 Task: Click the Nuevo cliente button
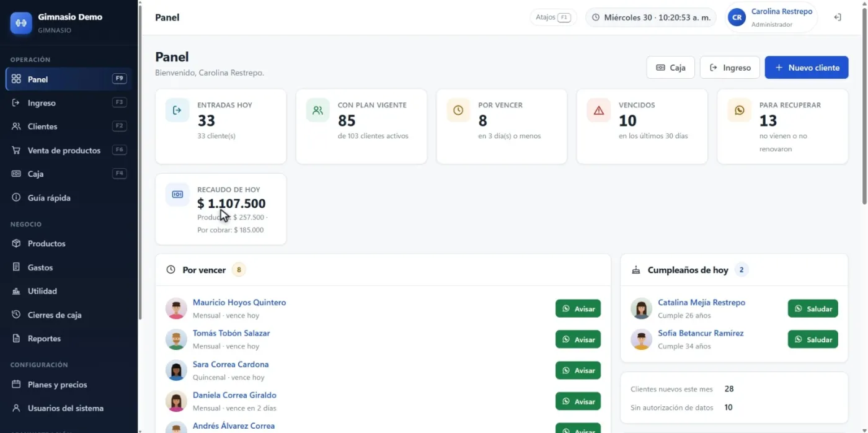[807, 68]
